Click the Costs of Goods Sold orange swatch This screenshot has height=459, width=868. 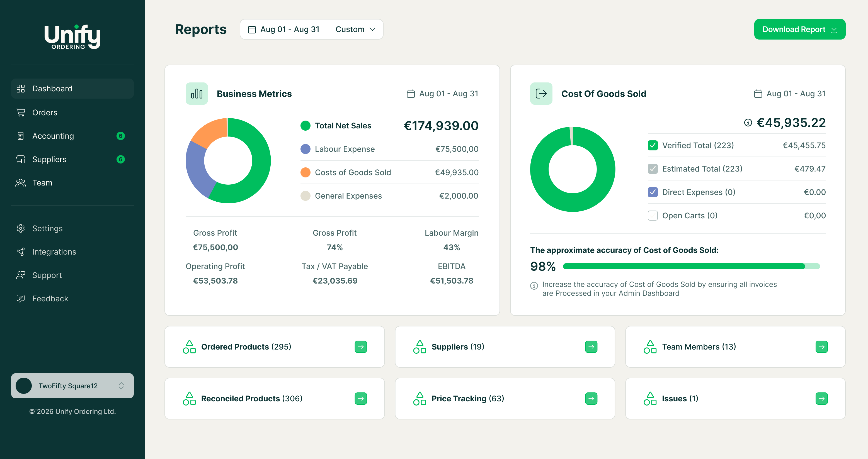coord(305,172)
